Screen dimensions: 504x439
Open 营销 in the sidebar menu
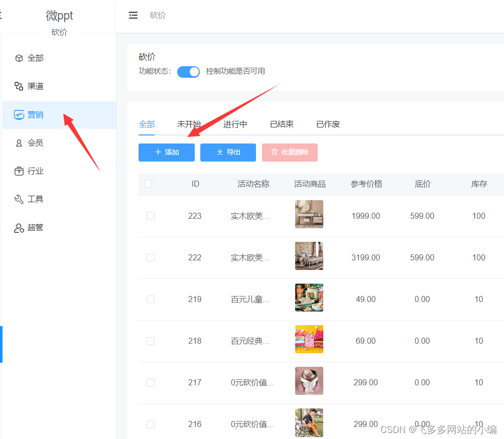tap(59, 115)
